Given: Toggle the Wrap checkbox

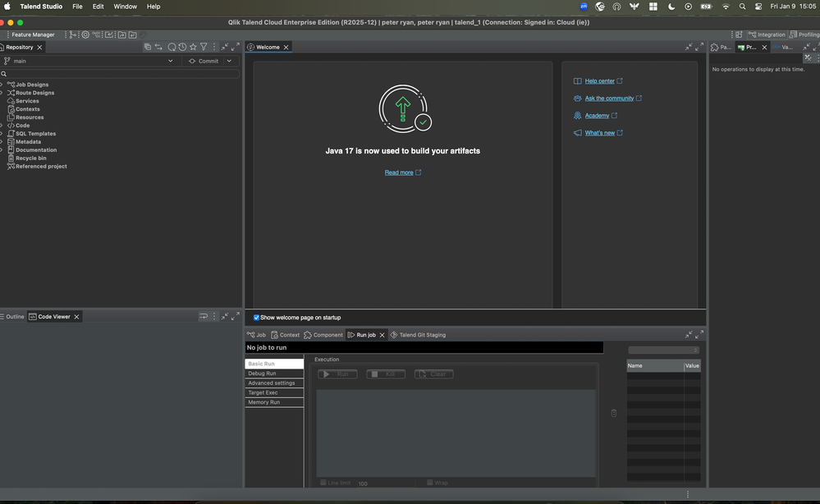Looking at the screenshot, I should pyautogui.click(x=430, y=483).
